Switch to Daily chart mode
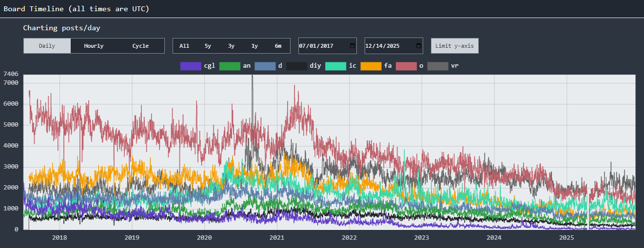This screenshot has height=248, width=644. [47, 46]
